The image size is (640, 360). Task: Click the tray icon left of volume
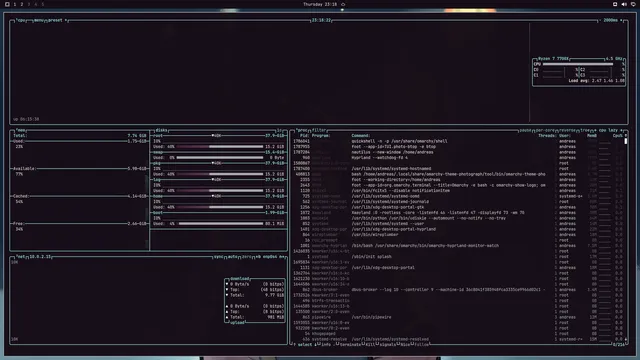pos(615,4)
